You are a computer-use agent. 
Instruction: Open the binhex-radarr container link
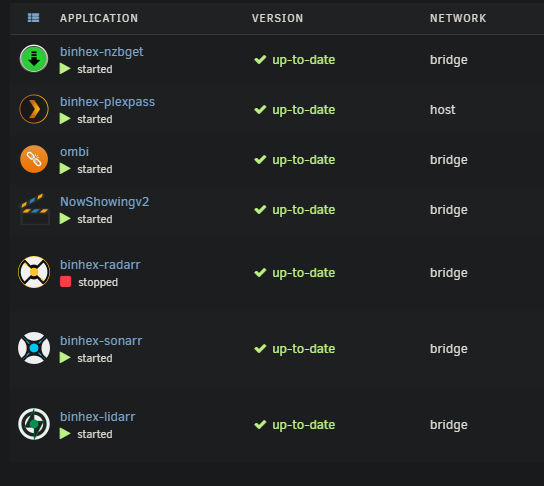pos(100,265)
